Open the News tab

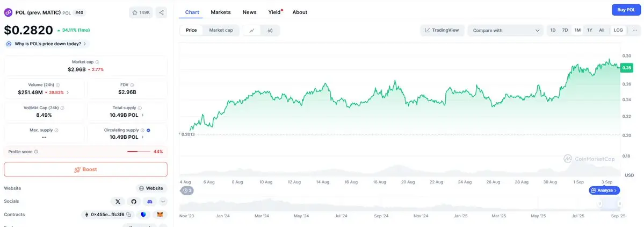point(249,12)
